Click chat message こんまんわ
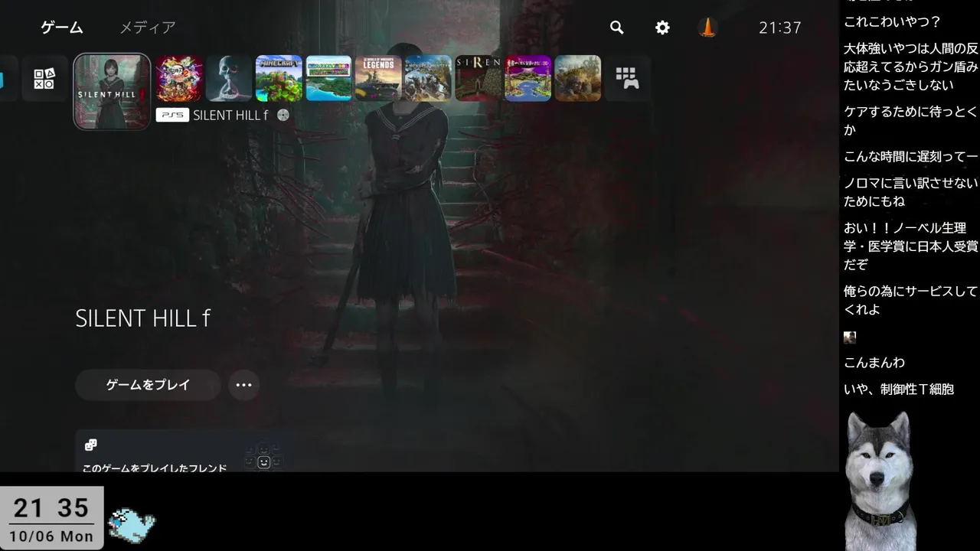The width and height of the screenshot is (980, 551). pos(874,363)
